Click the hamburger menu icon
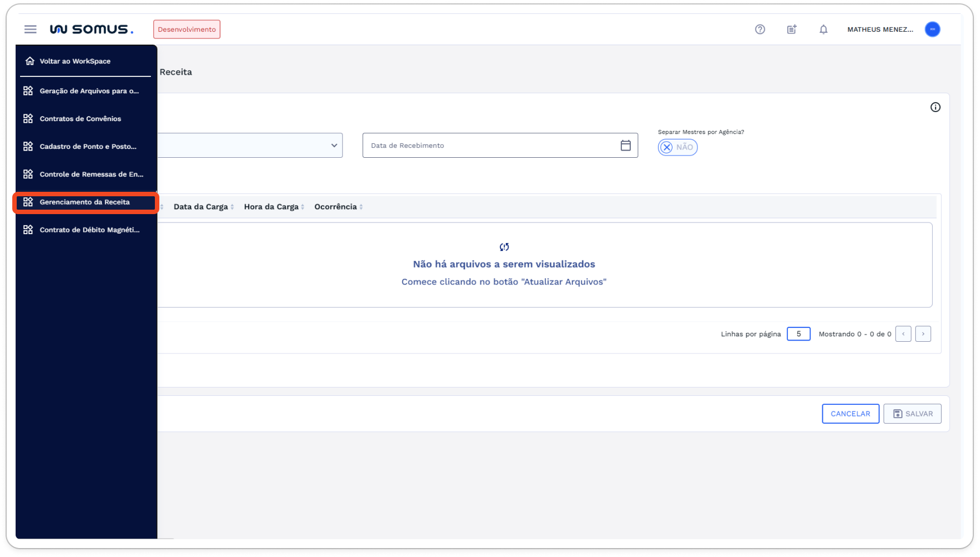980x557 pixels. [x=31, y=29]
